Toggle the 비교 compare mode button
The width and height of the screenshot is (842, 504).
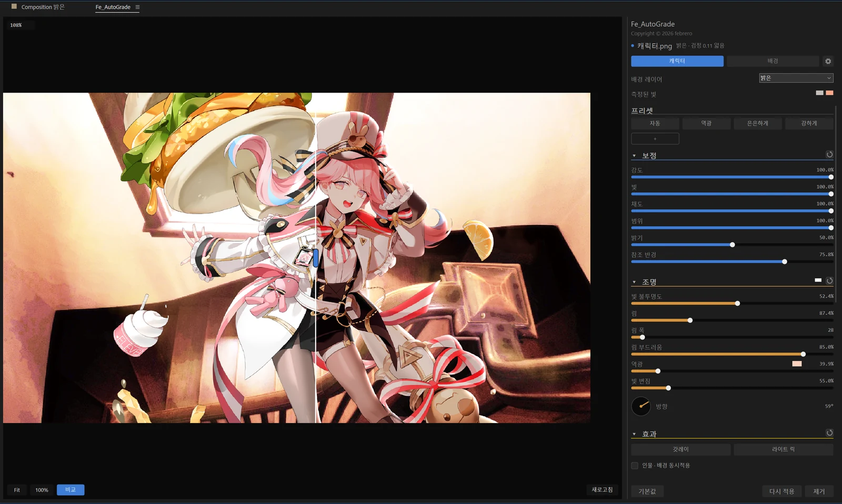click(x=71, y=490)
